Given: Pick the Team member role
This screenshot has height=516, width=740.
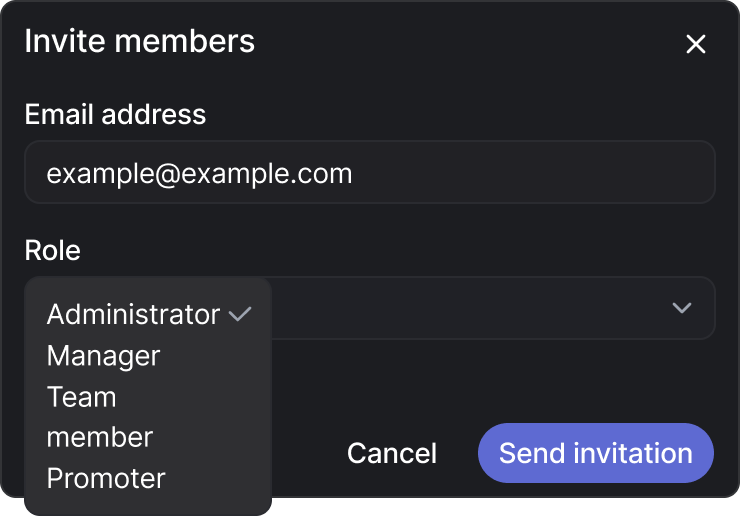Looking at the screenshot, I should (x=99, y=417).
